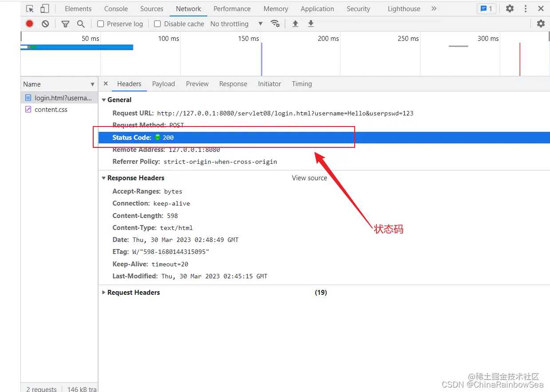
Task: Select the login.html request row
Action: 59,98
